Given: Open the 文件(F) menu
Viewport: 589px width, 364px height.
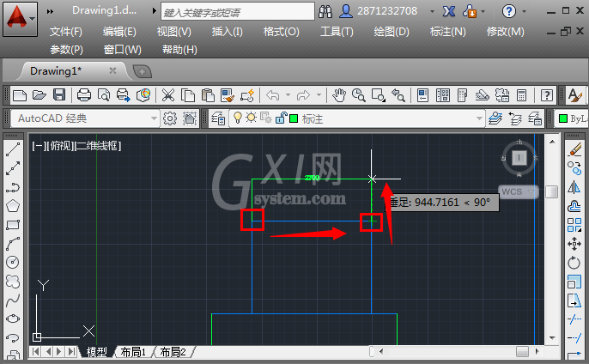Looking at the screenshot, I should [66, 32].
